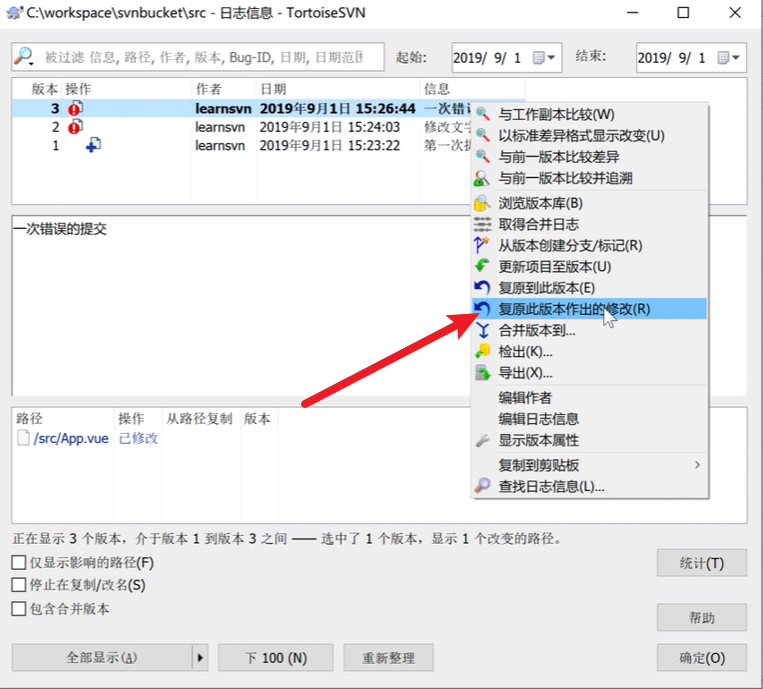This screenshot has height=689, width=763.
Task: Click the export icon for 导出(X)...
Action: coord(482,373)
